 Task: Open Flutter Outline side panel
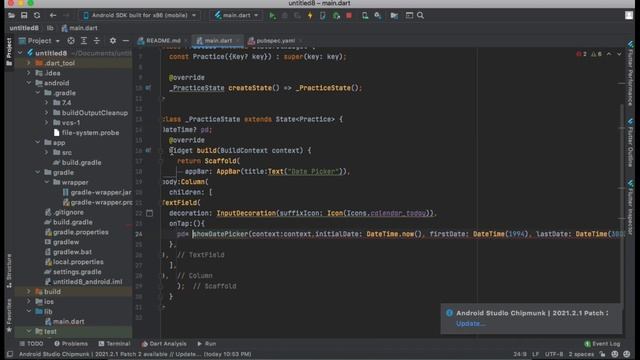[x=631, y=143]
